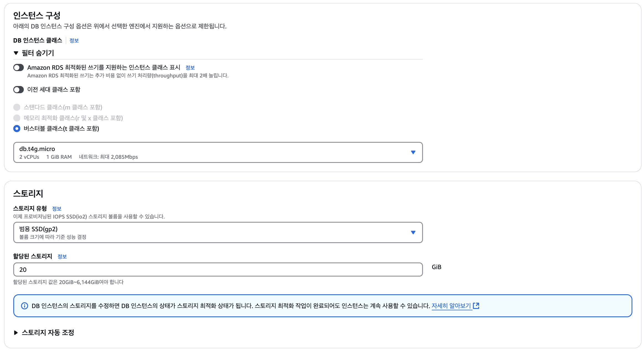Click the 인스턴스 구성 section heading
The width and height of the screenshot is (644, 354).
point(37,15)
